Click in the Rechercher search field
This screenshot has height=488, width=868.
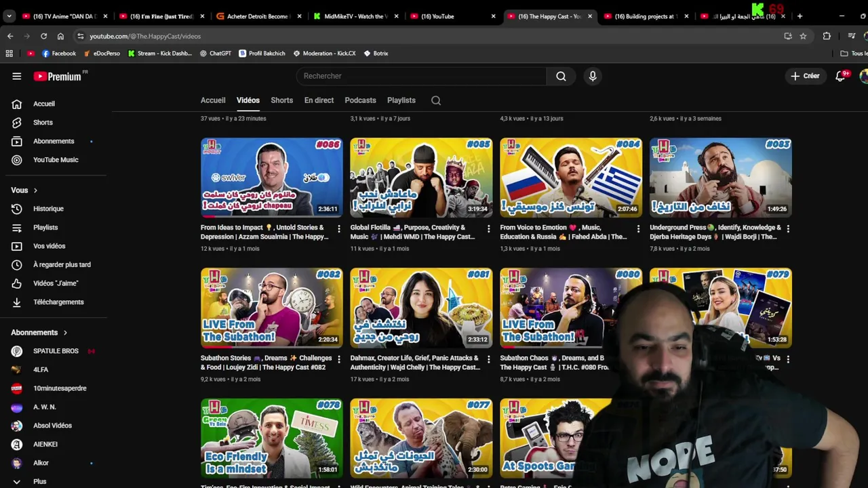(x=421, y=76)
